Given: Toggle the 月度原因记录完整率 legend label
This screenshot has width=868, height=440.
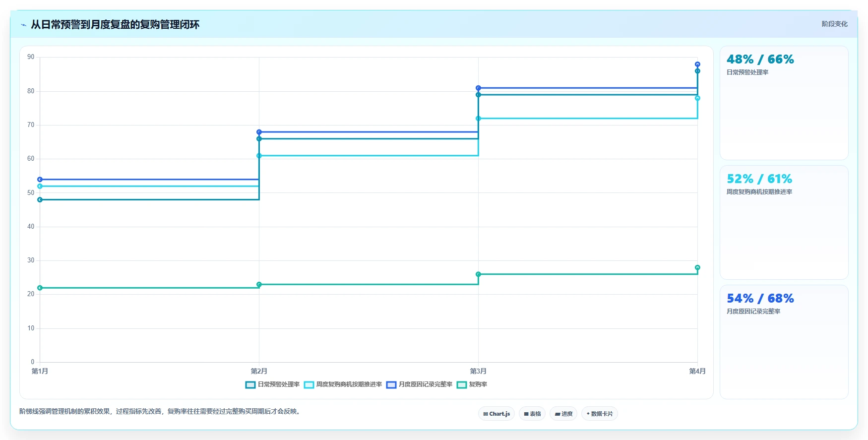Looking at the screenshot, I should click(426, 384).
